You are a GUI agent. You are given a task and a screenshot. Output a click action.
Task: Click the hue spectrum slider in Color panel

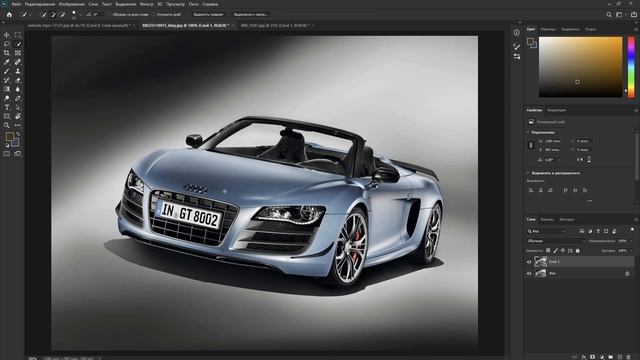click(x=631, y=67)
